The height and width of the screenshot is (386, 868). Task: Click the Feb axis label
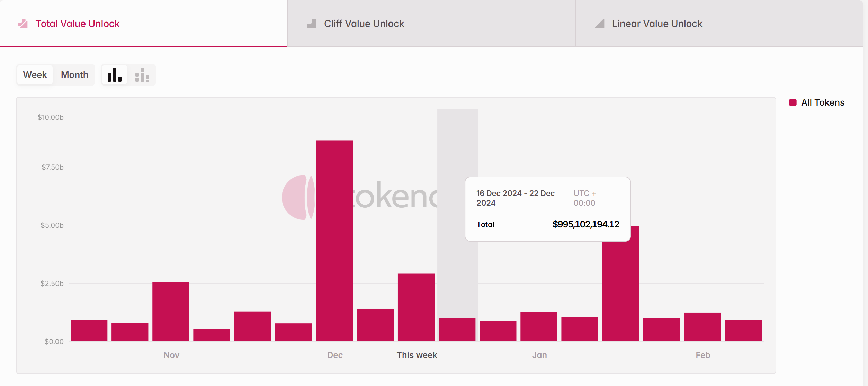pyautogui.click(x=703, y=355)
